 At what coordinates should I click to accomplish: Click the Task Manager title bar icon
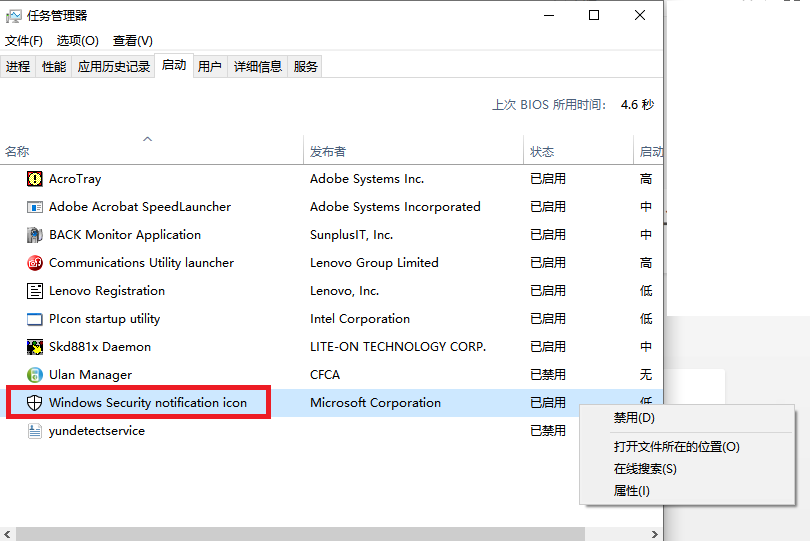pyautogui.click(x=13, y=16)
